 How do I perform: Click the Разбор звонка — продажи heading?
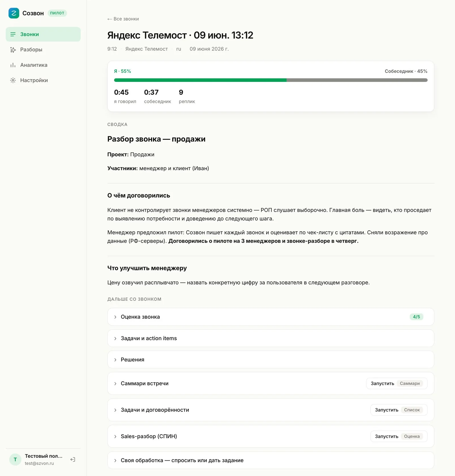pos(156,139)
